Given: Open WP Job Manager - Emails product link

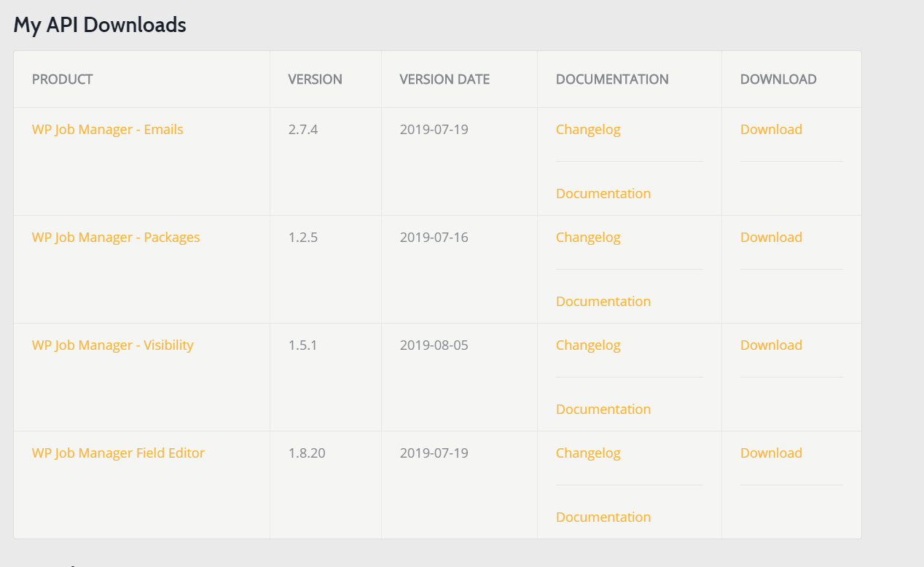Looking at the screenshot, I should (x=108, y=130).
